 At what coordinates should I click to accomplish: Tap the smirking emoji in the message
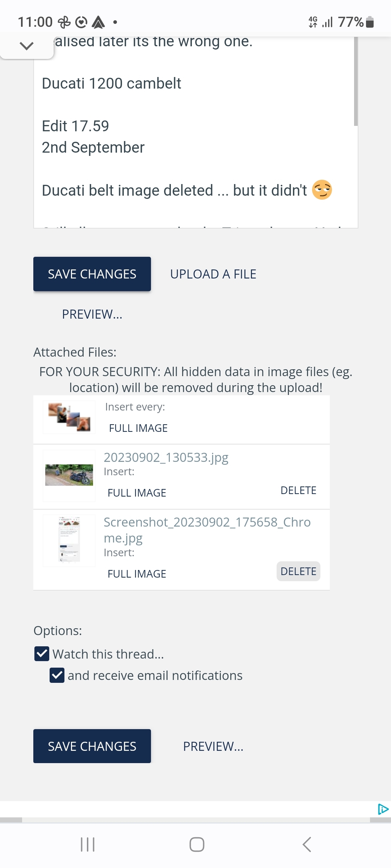tap(322, 190)
